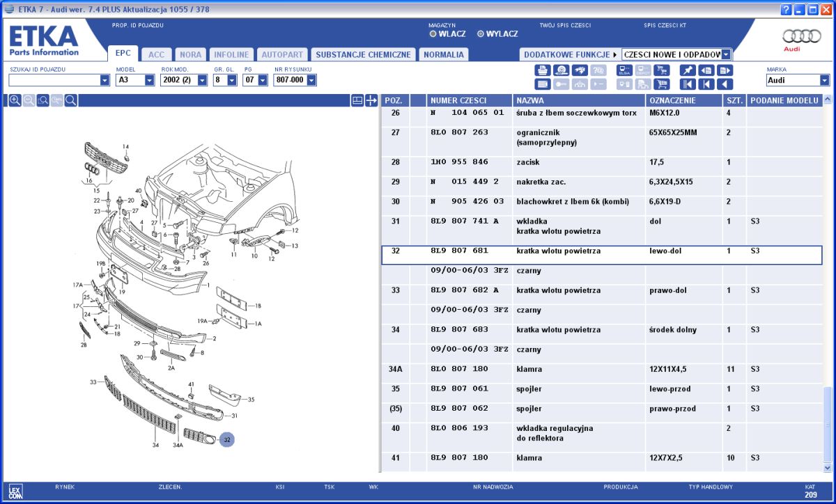Click the wheel icon beside the printer
The height and width of the screenshot is (504, 836).
click(561, 70)
